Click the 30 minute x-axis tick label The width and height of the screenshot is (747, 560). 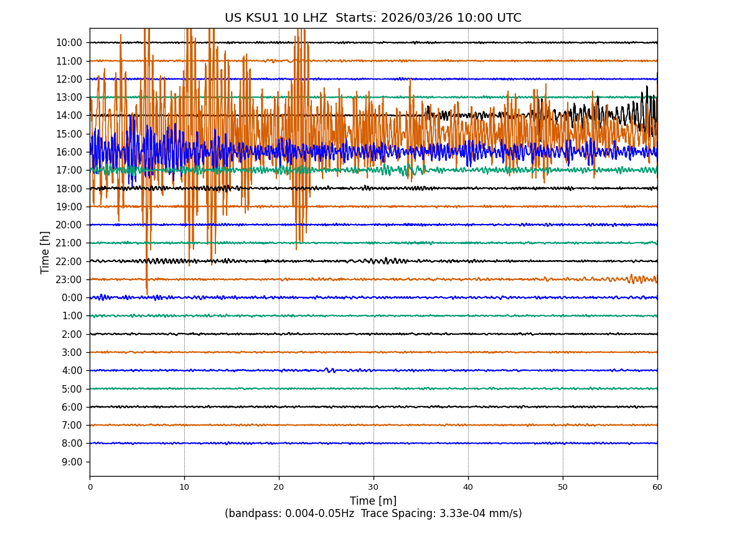click(374, 487)
